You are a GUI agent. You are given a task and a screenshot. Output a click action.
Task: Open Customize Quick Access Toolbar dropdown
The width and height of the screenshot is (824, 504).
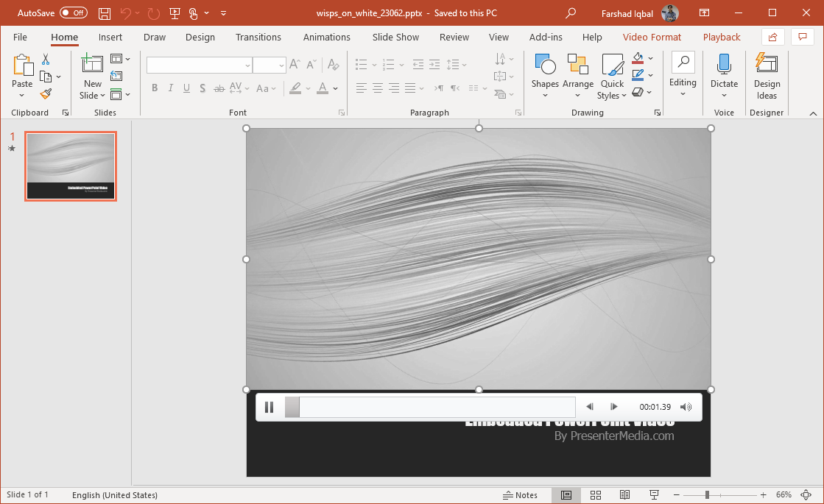[x=223, y=13]
